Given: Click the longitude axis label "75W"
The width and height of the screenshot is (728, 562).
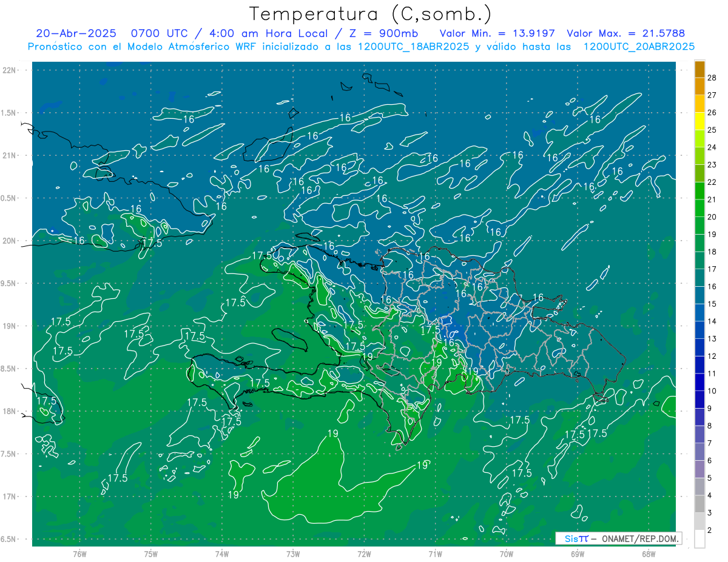Looking at the screenshot, I should pos(151,554).
